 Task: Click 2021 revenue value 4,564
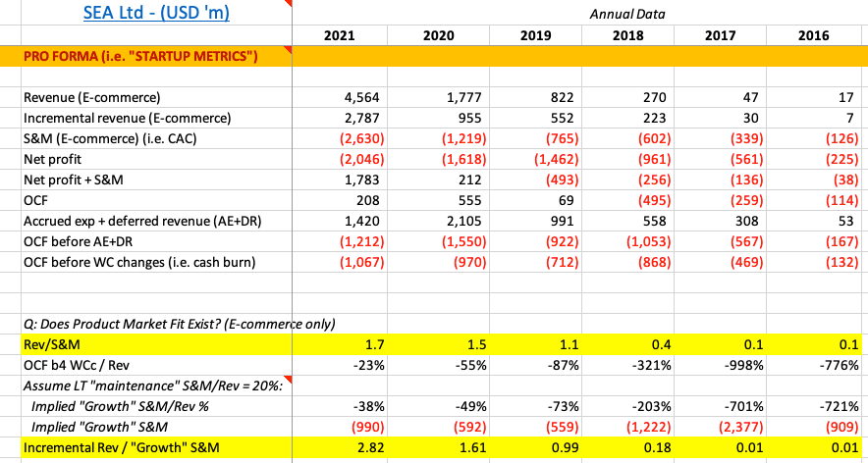point(361,98)
